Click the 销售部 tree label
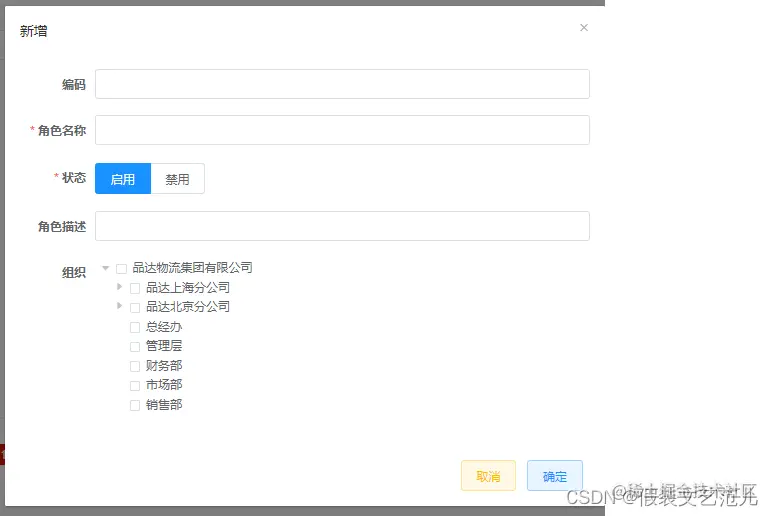The height and width of the screenshot is (516, 773). 164,404
